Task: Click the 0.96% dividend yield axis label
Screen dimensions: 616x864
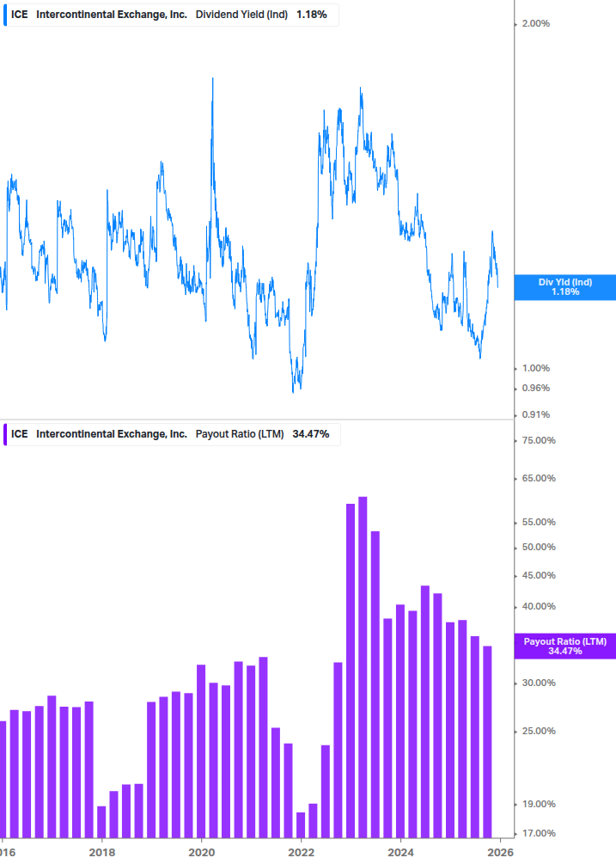Action: (x=536, y=388)
